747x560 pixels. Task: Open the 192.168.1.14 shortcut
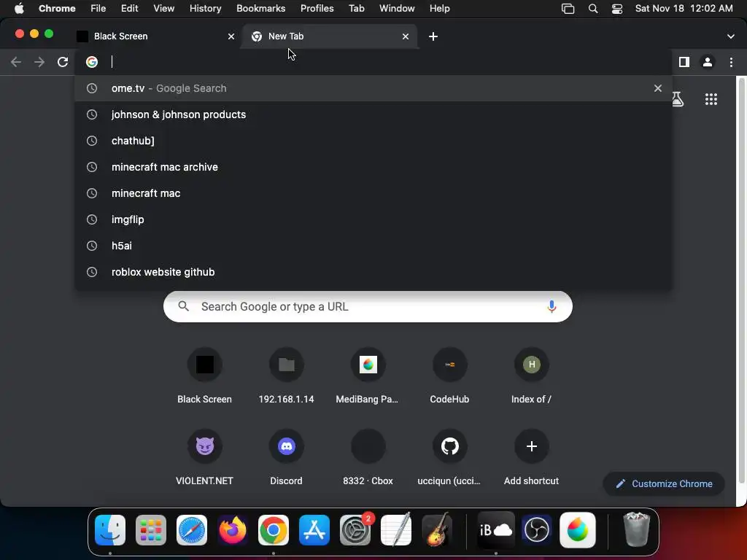(286, 376)
